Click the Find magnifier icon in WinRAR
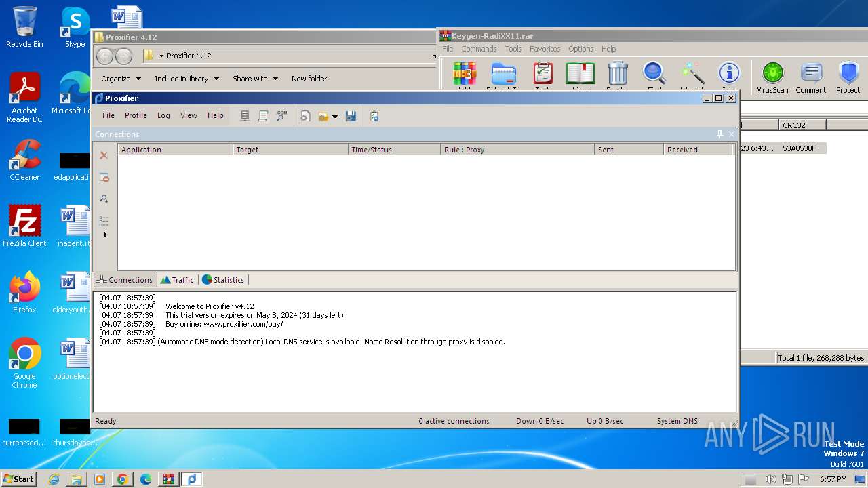868x488 pixels. [x=654, y=75]
